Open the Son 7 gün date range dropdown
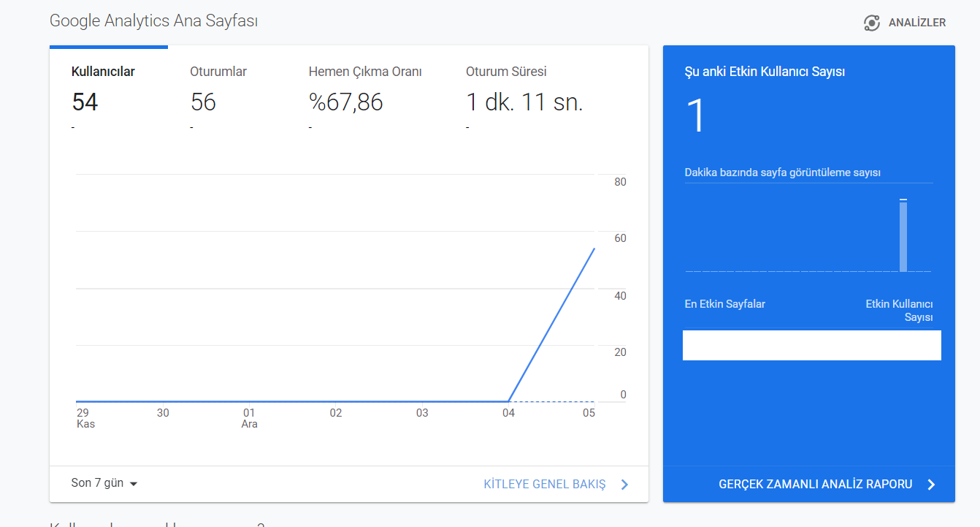This screenshot has width=980, height=527. click(x=104, y=483)
